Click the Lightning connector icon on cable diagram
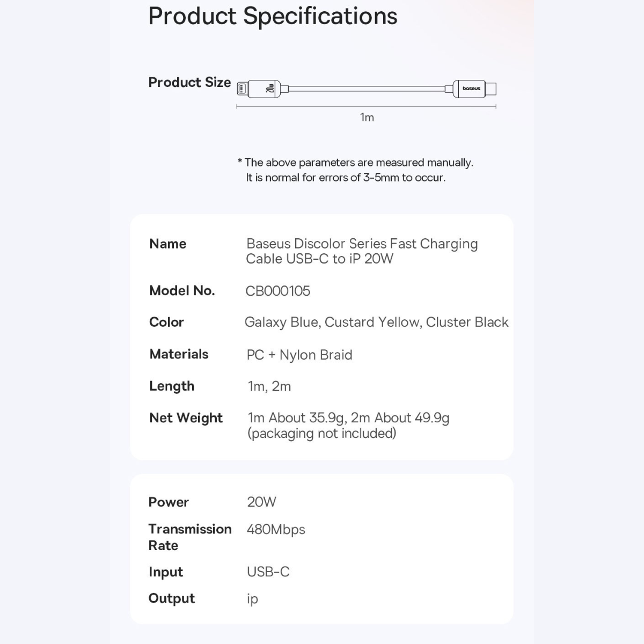644x644 pixels. (242, 89)
